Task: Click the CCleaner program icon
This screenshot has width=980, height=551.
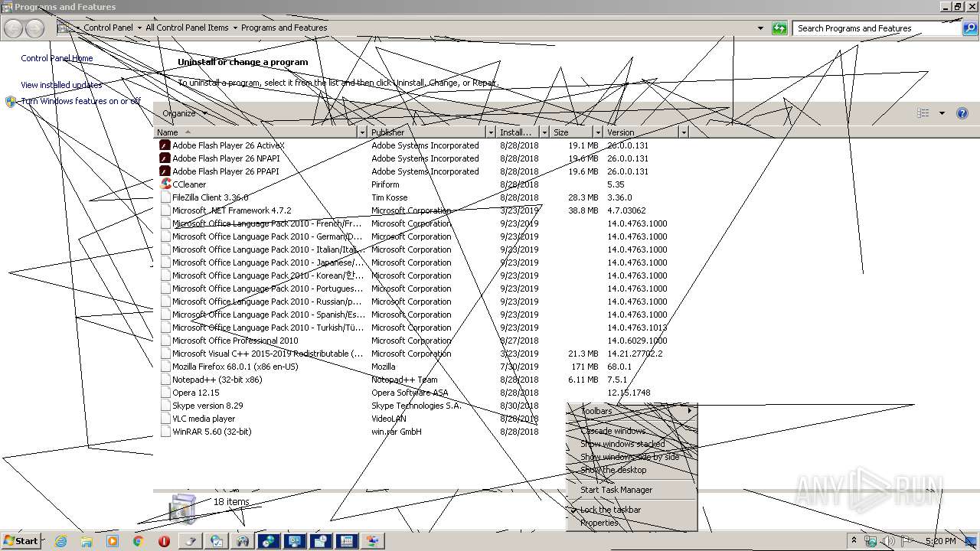Action: click(x=165, y=184)
